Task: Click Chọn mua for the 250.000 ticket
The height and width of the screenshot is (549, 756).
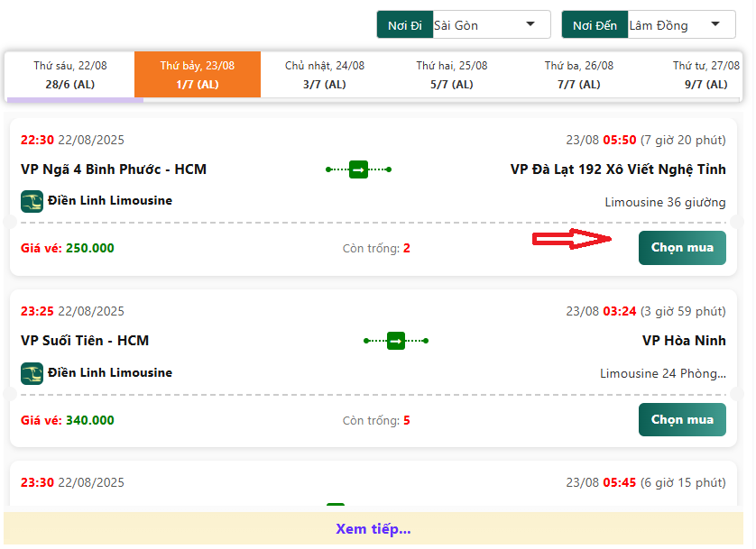Action: [682, 248]
